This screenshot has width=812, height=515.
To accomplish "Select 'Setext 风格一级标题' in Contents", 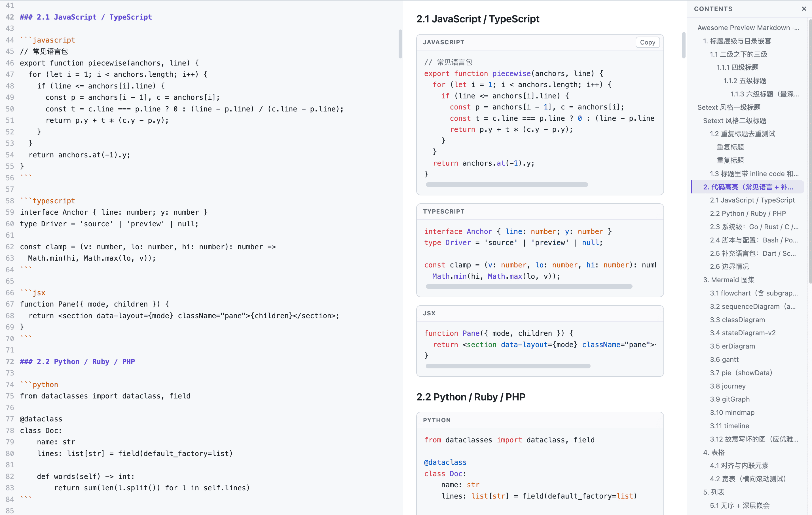I will [x=729, y=107].
